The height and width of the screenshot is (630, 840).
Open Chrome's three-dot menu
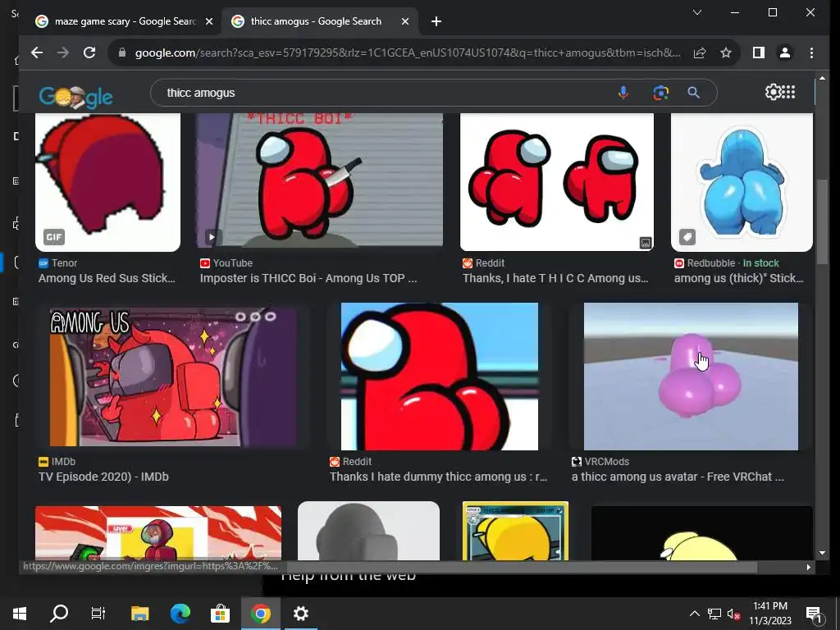pyautogui.click(x=811, y=52)
